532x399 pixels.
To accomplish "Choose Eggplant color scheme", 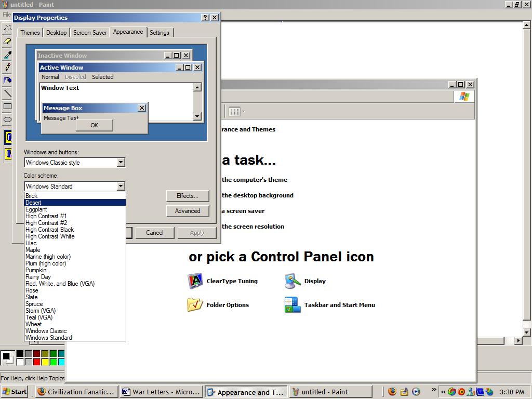I will 75,209.
